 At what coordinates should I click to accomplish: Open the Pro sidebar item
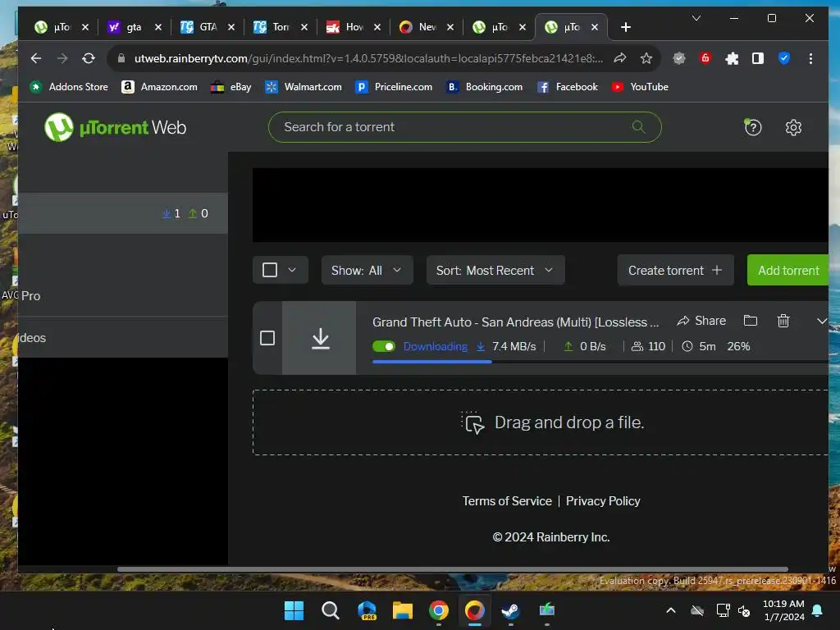pos(123,295)
